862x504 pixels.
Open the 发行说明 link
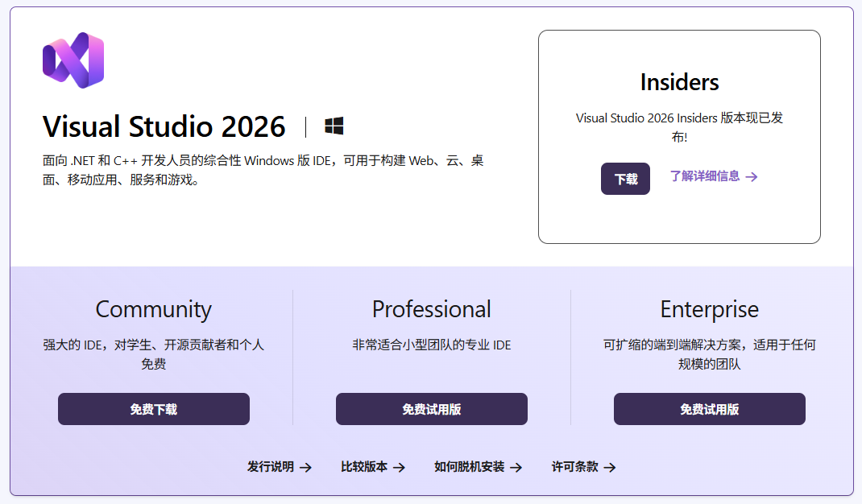click(280, 467)
